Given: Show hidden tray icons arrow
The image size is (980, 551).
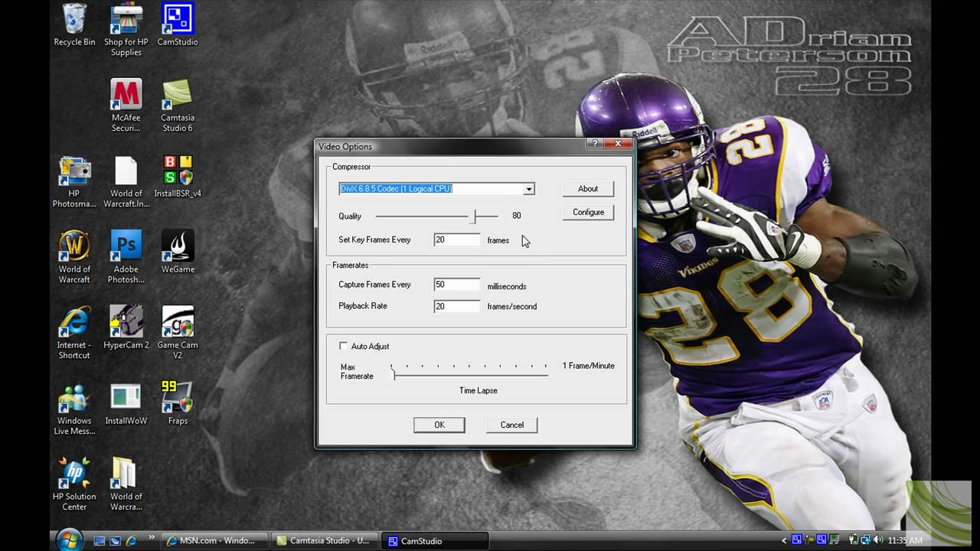Looking at the screenshot, I should point(784,541).
